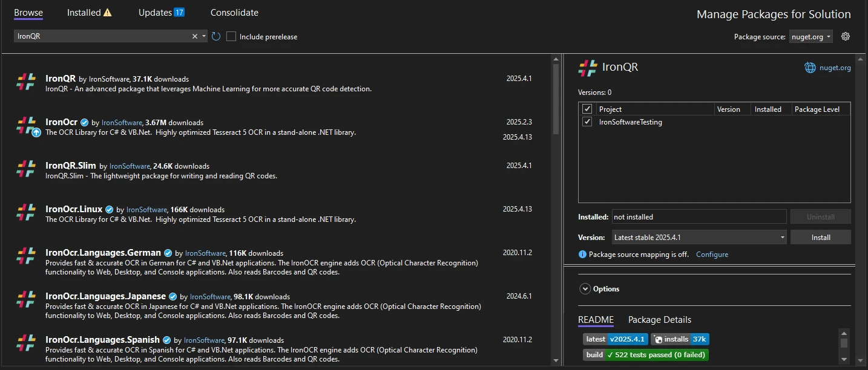This screenshot has width=868, height=370.
Task: Click the IronOcr.Linux package icon
Action: pos(26,212)
